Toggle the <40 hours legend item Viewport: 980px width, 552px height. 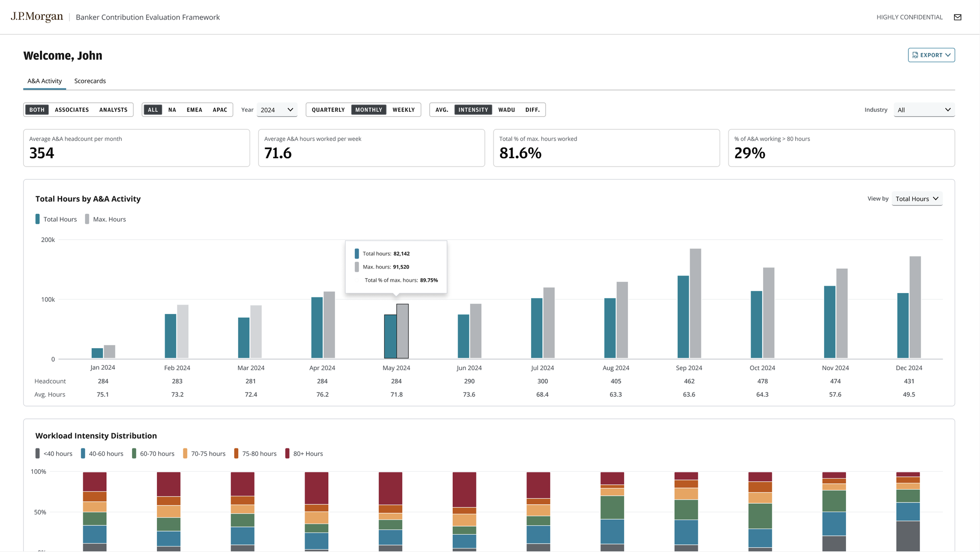pyautogui.click(x=54, y=454)
